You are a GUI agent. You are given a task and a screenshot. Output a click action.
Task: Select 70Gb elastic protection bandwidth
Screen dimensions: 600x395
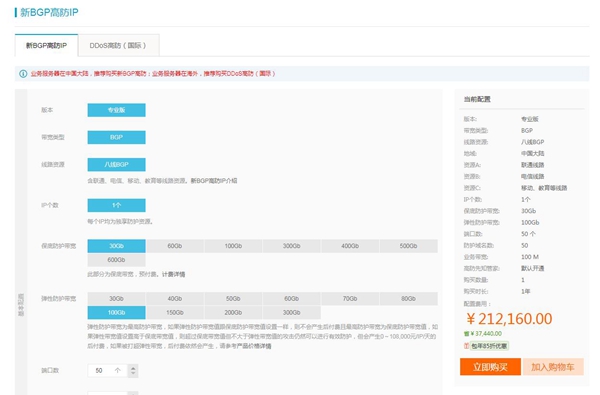[350, 299]
